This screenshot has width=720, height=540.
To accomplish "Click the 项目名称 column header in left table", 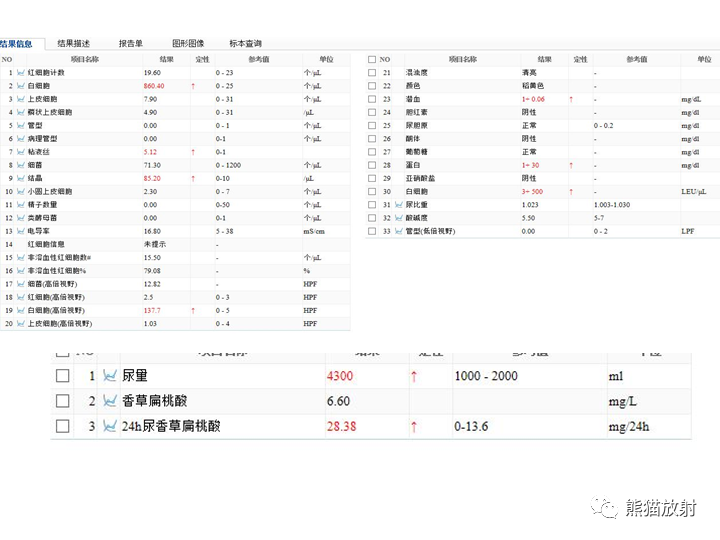I will click(x=84, y=59).
